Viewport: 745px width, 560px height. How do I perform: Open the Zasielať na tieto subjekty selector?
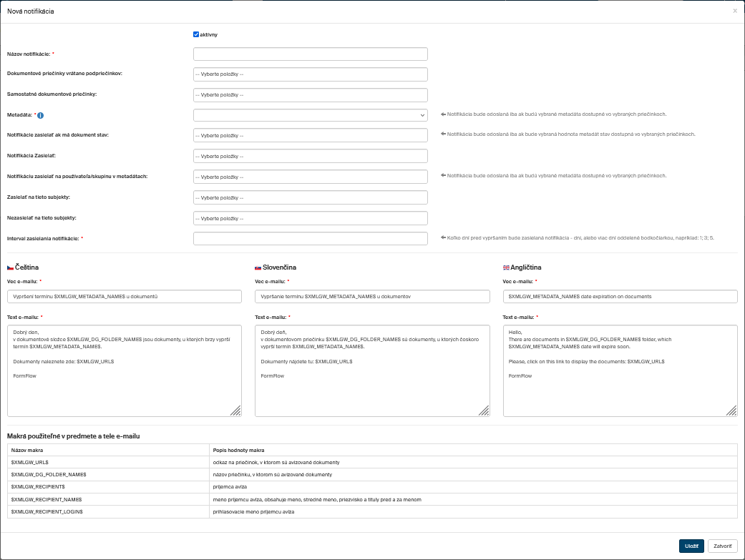pyautogui.click(x=310, y=197)
